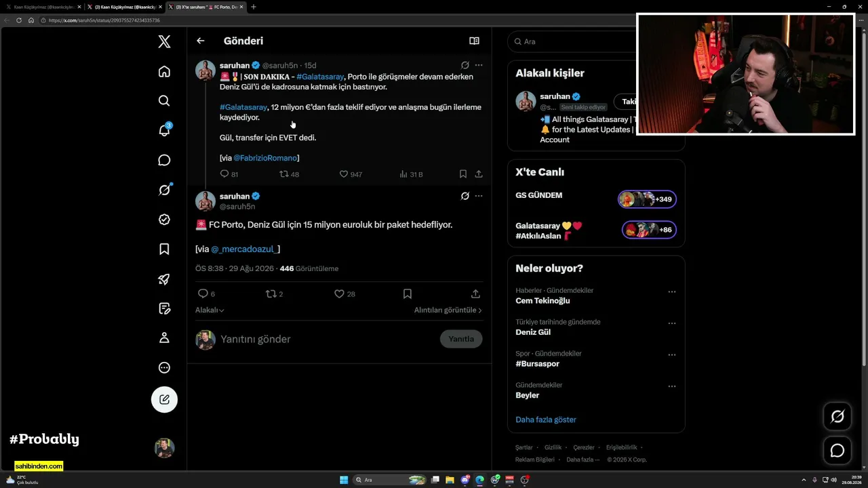The image size is (868, 488).
Task: Reload the page in the browser toolbar
Action: point(19,20)
